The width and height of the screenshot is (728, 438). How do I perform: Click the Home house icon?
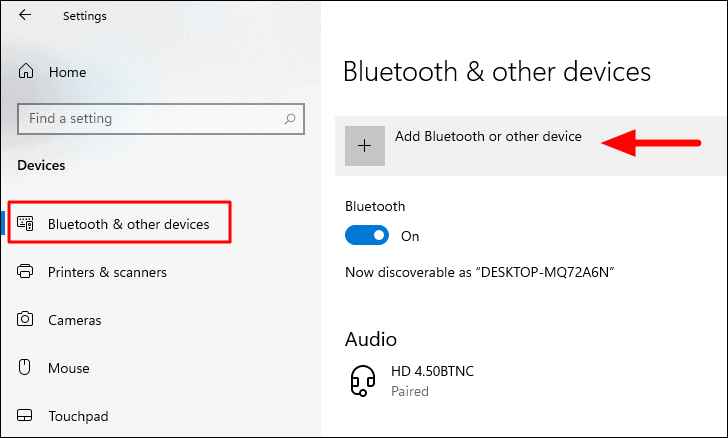(x=26, y=71)
